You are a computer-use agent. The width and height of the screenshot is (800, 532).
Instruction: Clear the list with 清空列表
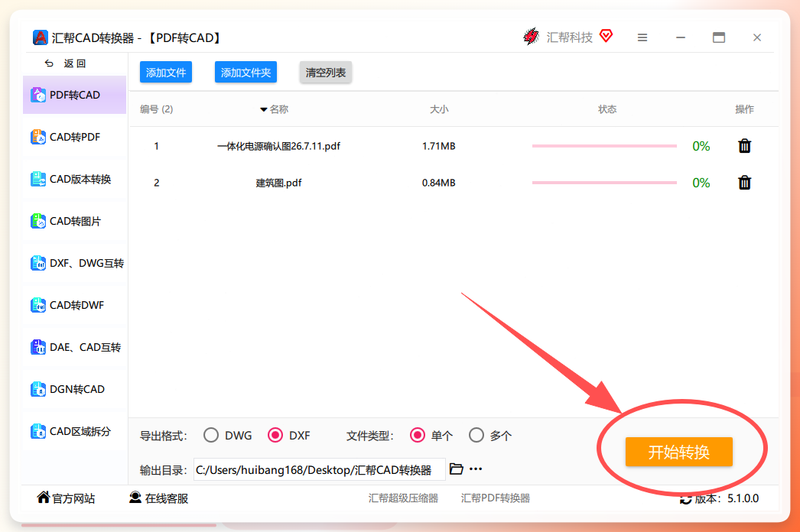point(326,73)
